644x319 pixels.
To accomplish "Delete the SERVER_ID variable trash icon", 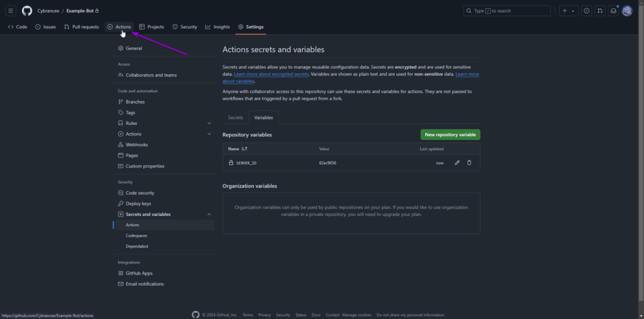I will (x=469, y=163).
